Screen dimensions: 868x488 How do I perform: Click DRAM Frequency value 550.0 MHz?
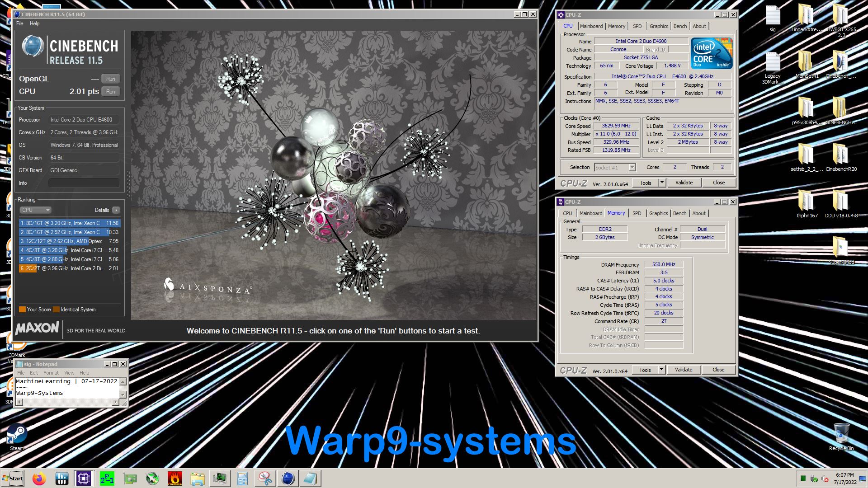pyautogui.click(x=663, y=265)
